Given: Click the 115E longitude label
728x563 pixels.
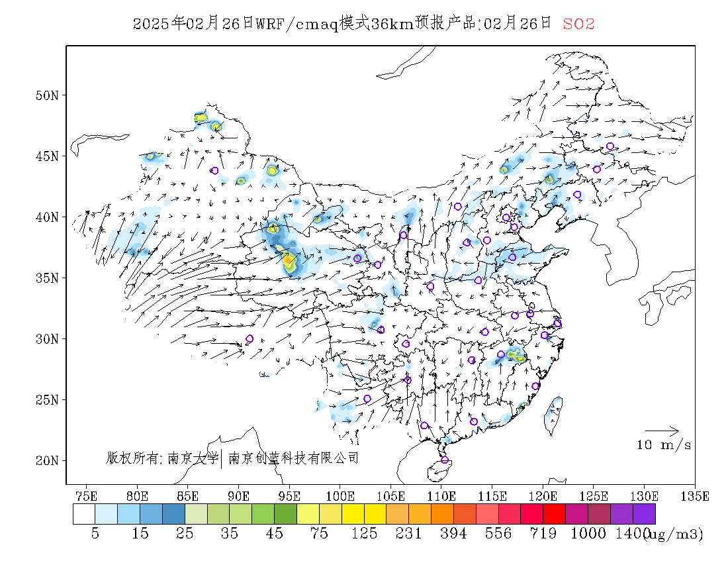Looking at the screenshot, I should click(x=492, y=496).
